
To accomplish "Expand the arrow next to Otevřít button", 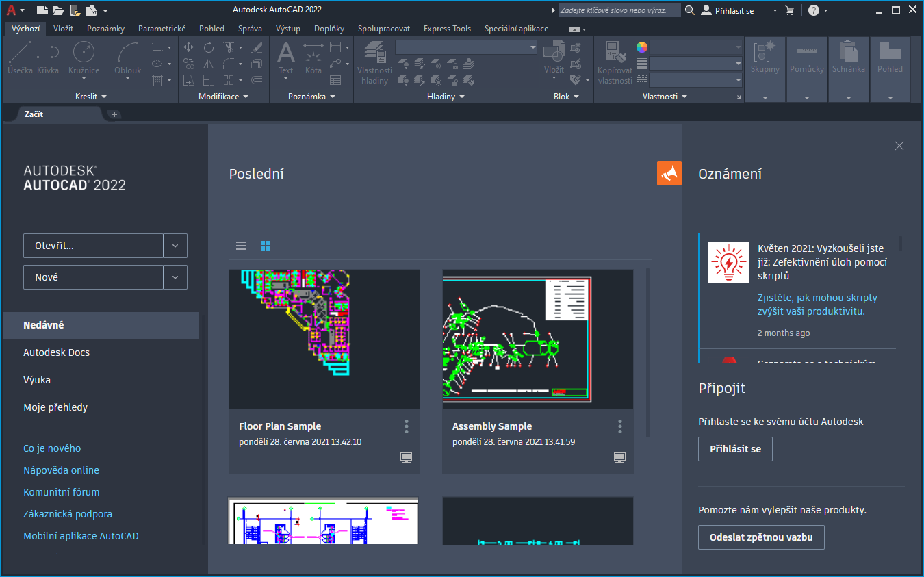I will [x=175, y=246].
